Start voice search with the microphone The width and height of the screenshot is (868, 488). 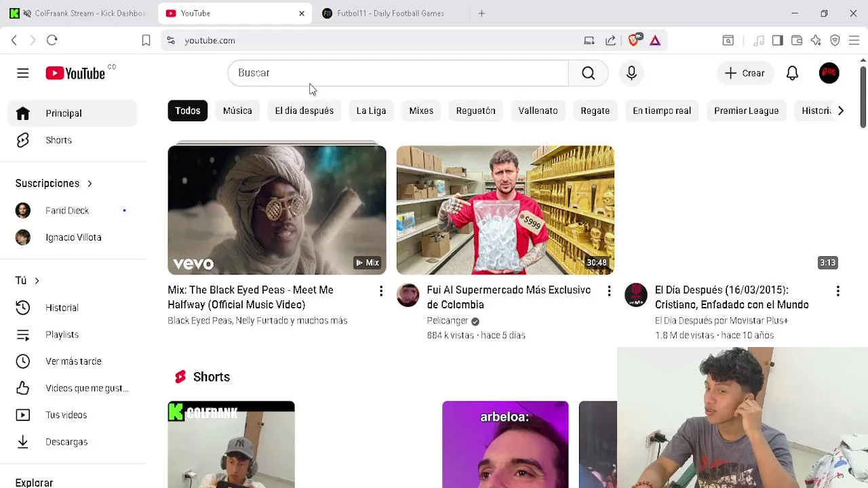click(x=631, y=73)
